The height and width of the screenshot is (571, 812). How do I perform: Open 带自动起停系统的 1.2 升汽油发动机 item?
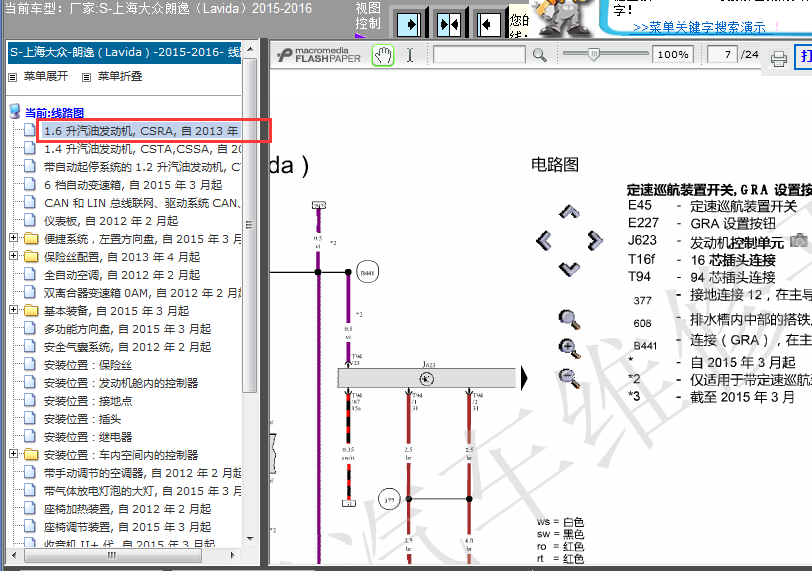point(142,167)
